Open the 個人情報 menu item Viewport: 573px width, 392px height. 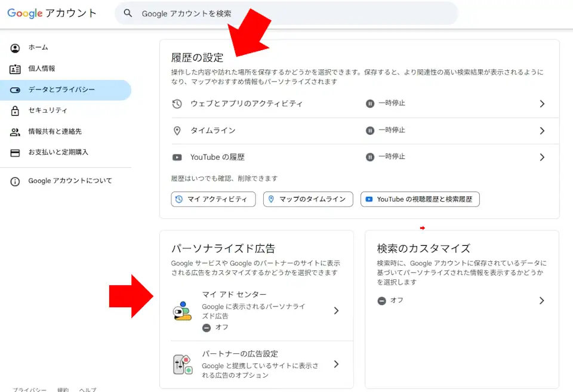point(66,69)
